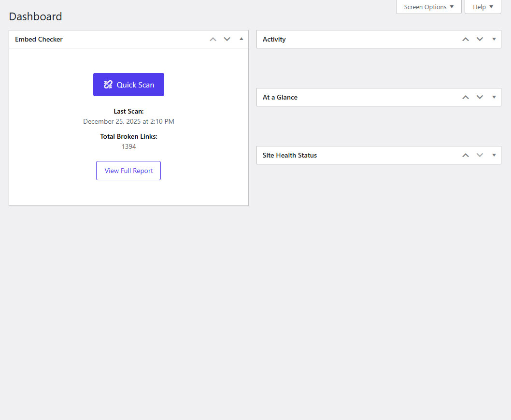Move the At a Glance widget up
This screenshot has width=511, height=420.
click(466, 97)
